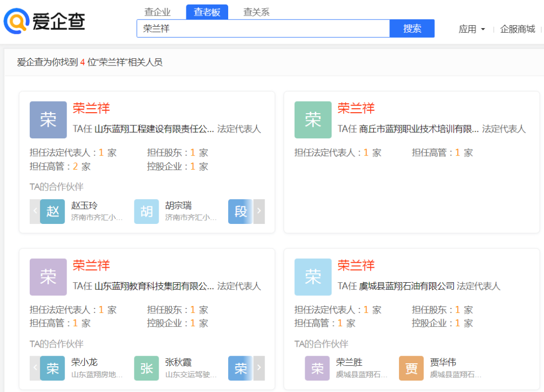Click the 荣兰胜 partner avatar
This screenshot has width=544, height=392.
[x=317, y=368]
